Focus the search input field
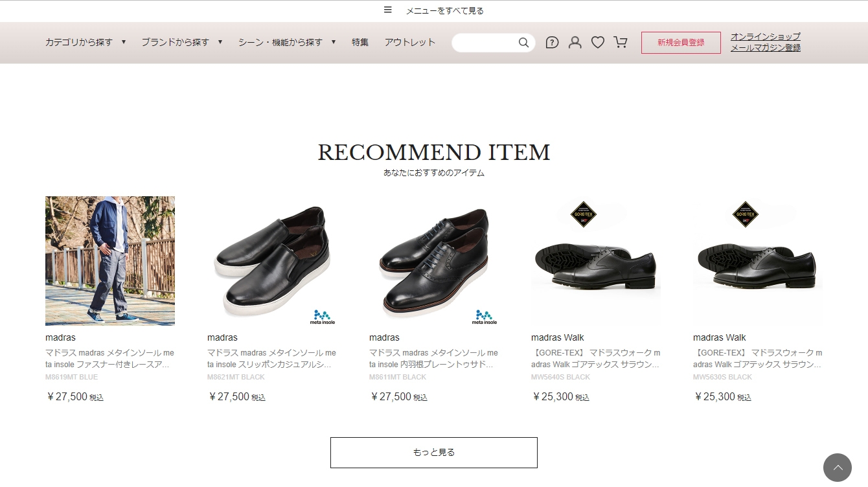868x487 pixels. click(486, 43)
